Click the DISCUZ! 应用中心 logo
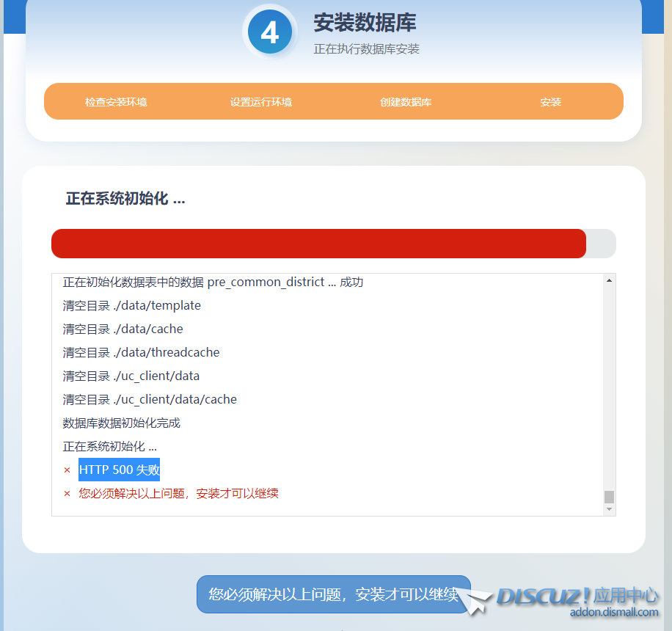Image resolution: width=672 pixels, height=631 pixels. pyautogui.click(x=577, y=596)
